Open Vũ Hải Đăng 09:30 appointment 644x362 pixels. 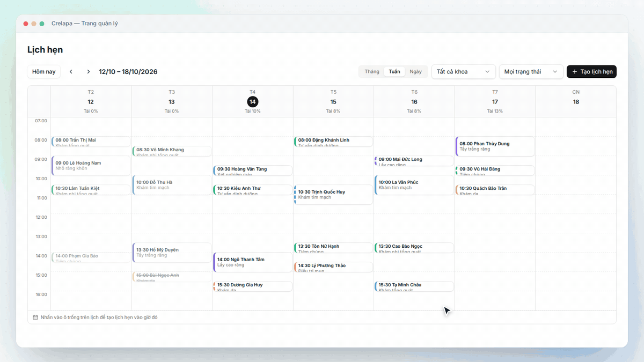[x=495, y=171]
